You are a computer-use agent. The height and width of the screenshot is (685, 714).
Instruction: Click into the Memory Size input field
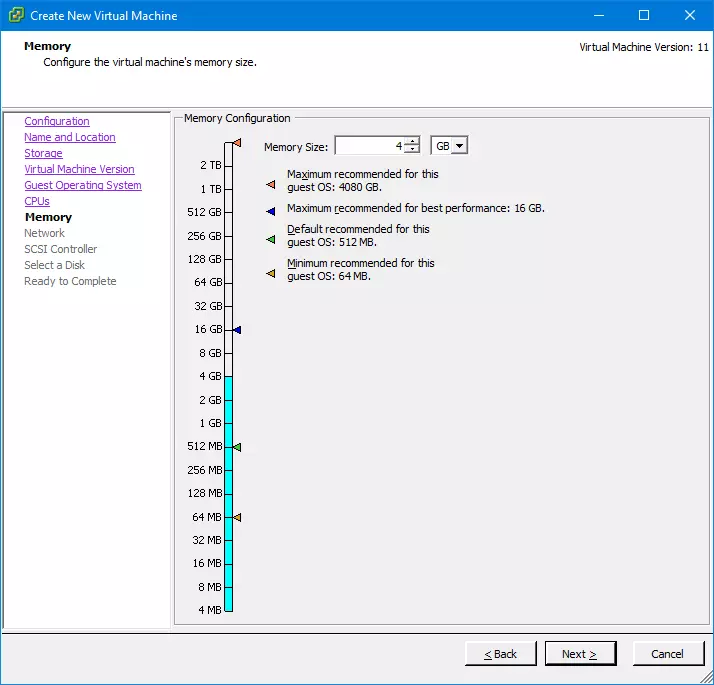pos(370,146)
